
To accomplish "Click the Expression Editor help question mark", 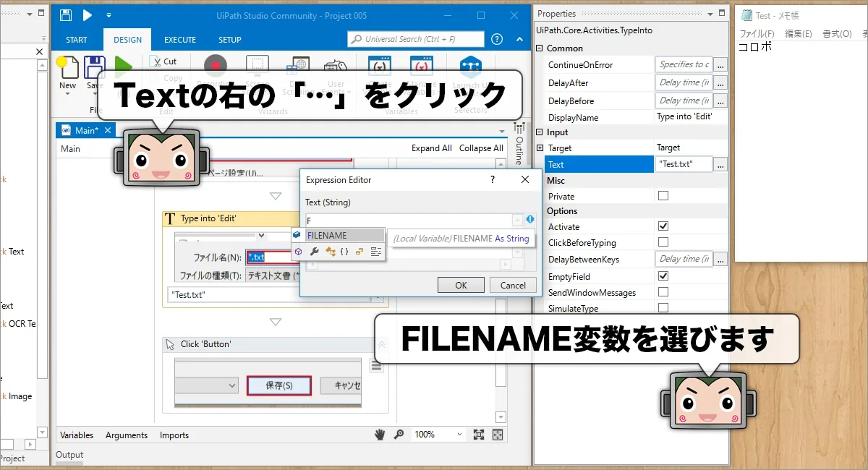I will (x=492, y=179).
